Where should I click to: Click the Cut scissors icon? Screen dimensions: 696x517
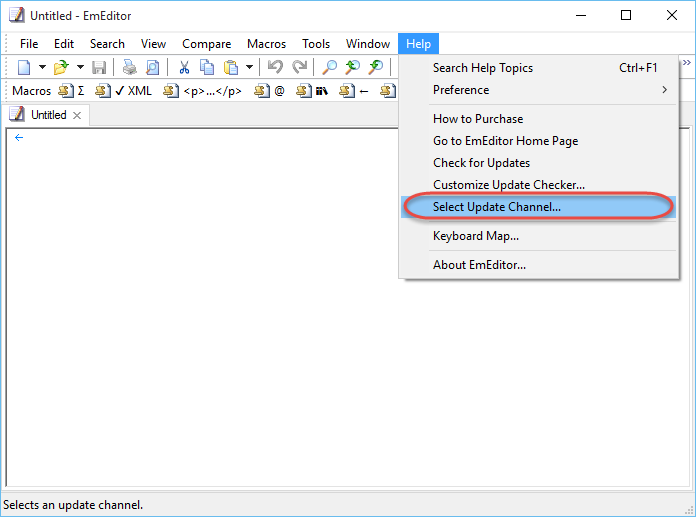point(184,67)
